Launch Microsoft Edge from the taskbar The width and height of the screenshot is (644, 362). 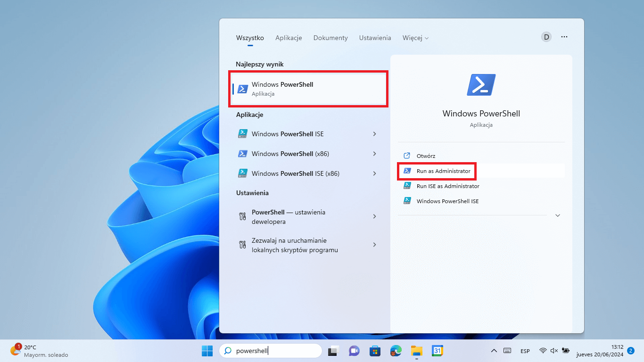396,351
